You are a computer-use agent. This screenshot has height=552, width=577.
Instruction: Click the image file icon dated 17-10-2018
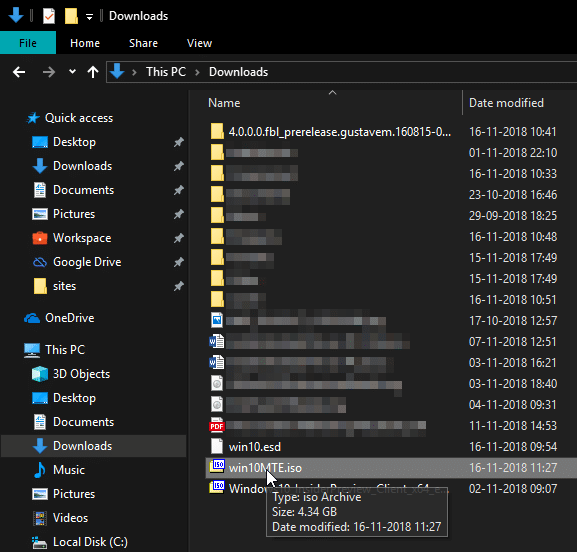coord(217,320)
